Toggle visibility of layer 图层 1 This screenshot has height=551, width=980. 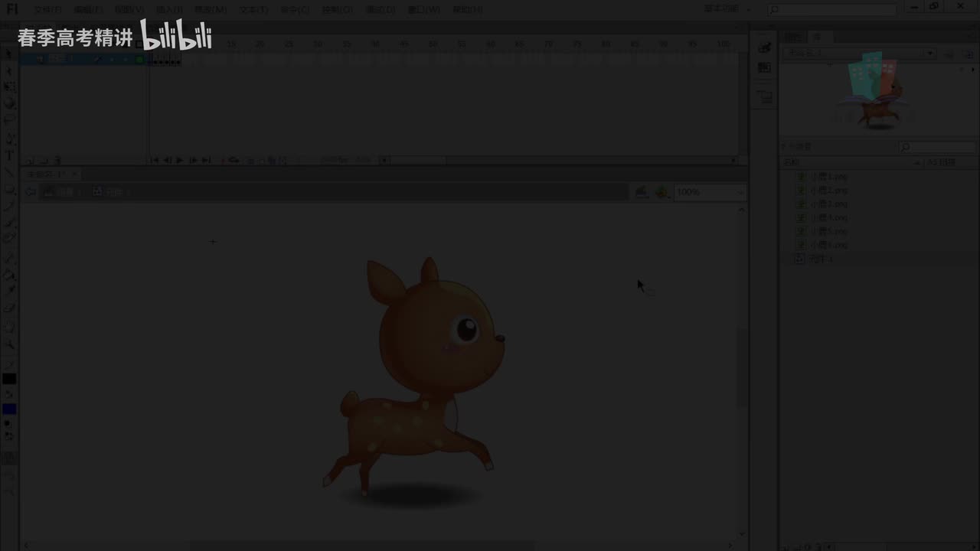coord(113,59)
